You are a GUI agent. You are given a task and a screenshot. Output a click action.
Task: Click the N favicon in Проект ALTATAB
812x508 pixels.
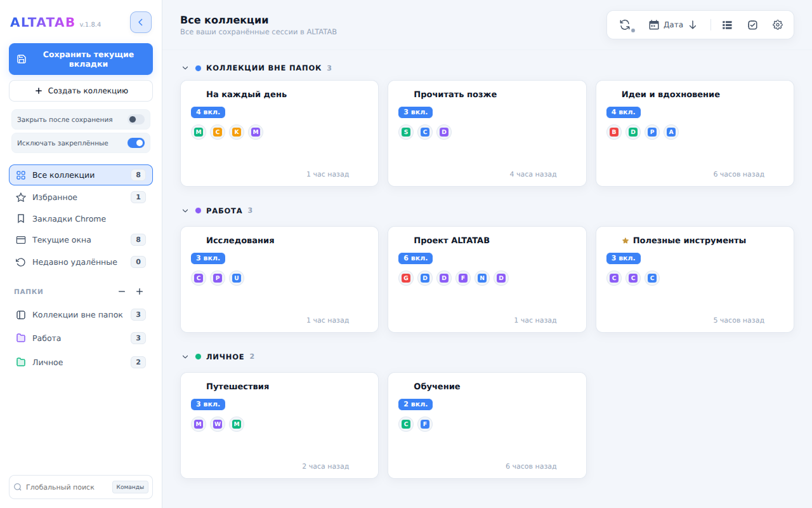[482, 278]
